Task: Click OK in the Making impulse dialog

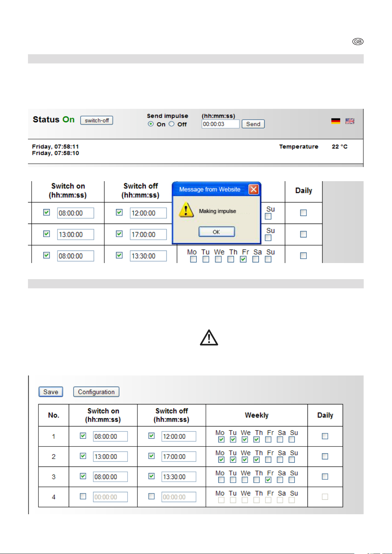Action: click(217, 232)
